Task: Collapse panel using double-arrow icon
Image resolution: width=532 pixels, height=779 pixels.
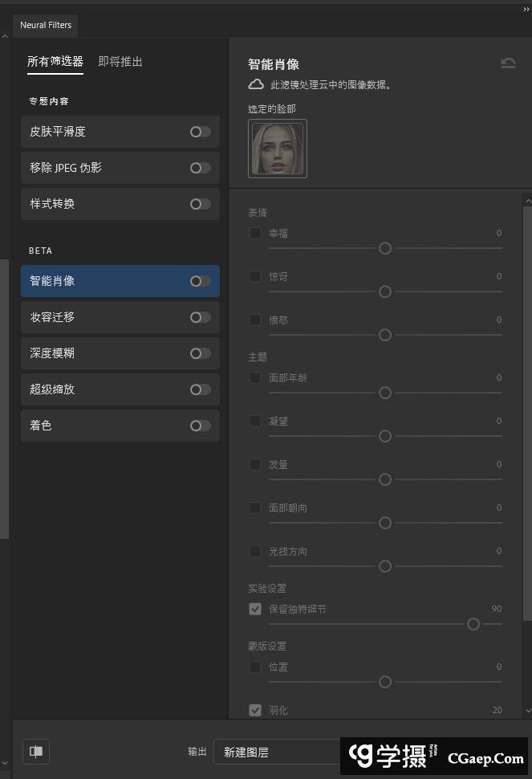Action: [526, 9]
